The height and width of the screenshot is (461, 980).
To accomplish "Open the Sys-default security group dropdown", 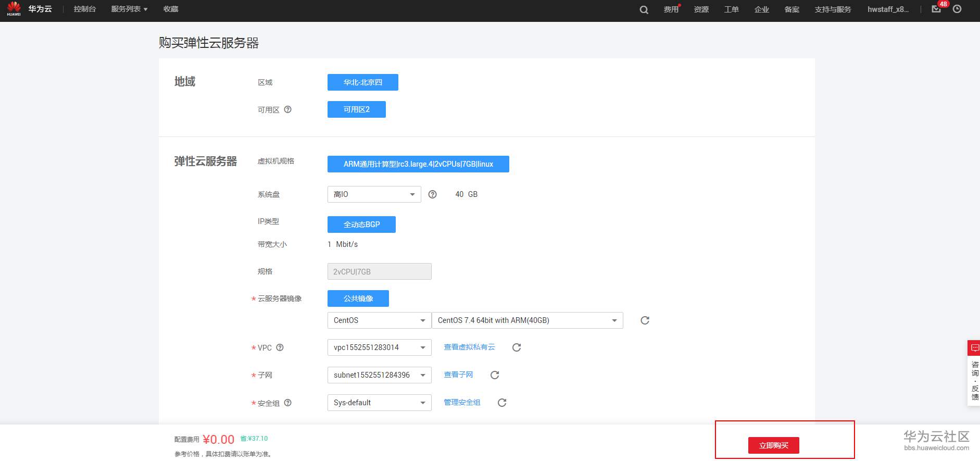I will click(x=379, y=403).
